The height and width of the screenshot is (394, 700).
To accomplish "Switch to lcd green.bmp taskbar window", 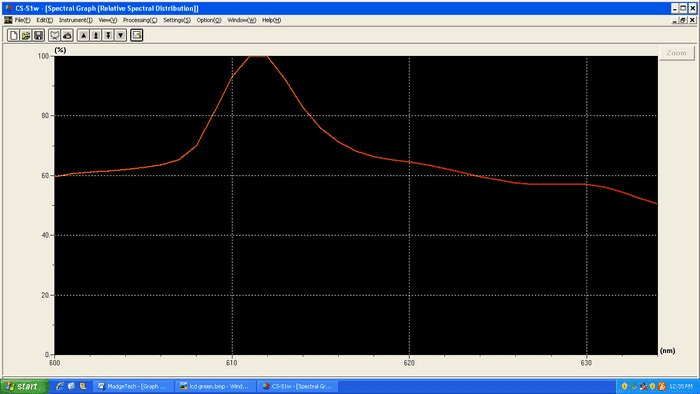I will tap(216, 386).
